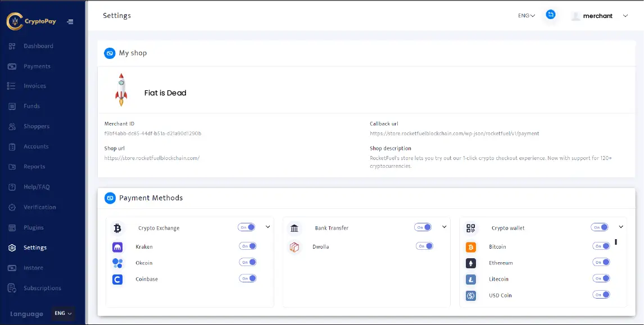Viewport: 644px width, 325px height.
Task: Collapse the sidebar with the hamburger icon
Action: tap(70, 21)
